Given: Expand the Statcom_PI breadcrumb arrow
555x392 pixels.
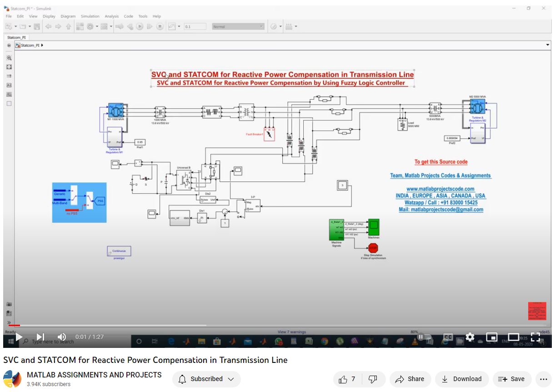Looking at the screenshot, I should 42,45.
